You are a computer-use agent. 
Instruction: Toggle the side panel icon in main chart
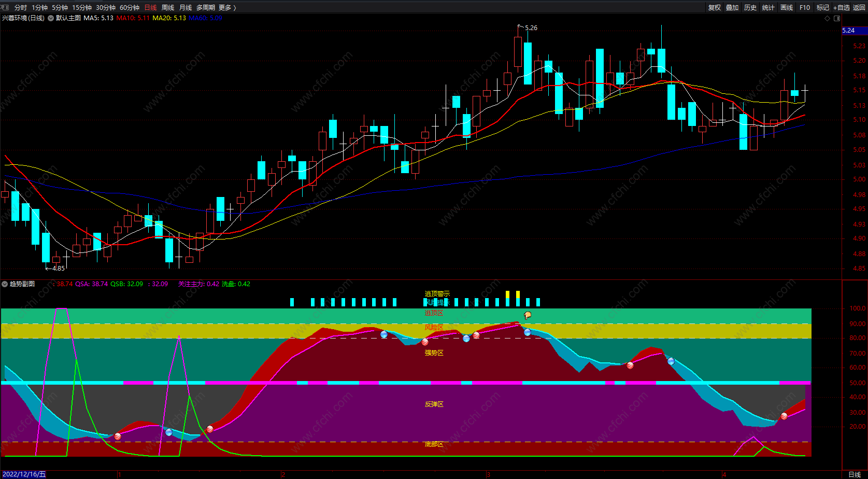pyautogui.click(x=837, y=19)
